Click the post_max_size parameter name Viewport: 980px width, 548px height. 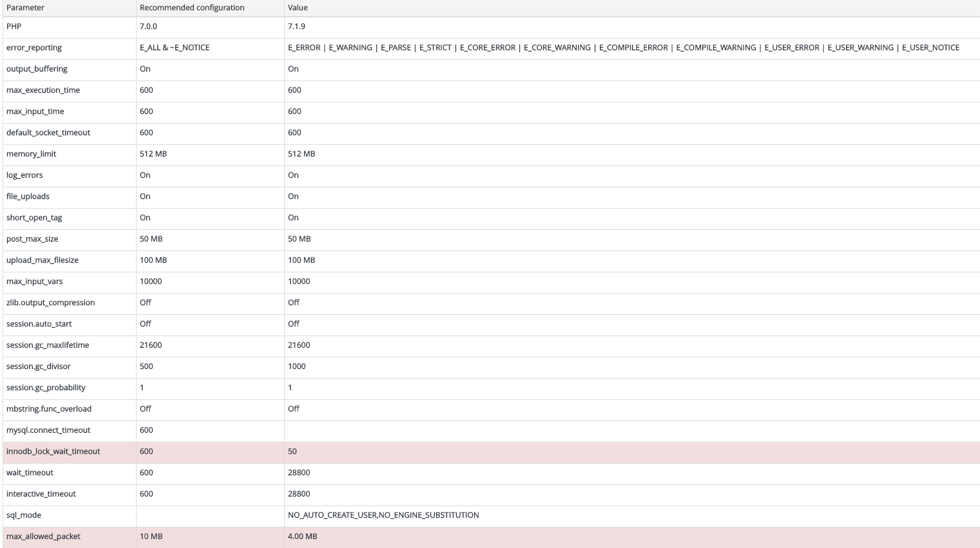point(32,239)
